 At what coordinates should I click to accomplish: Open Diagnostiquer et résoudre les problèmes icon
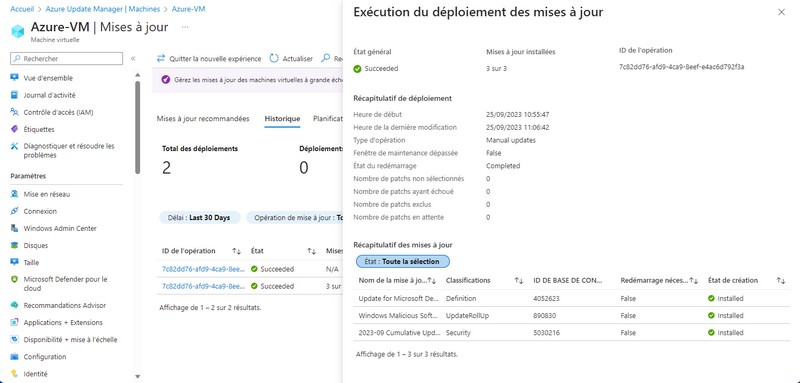[x=14, y=146]
